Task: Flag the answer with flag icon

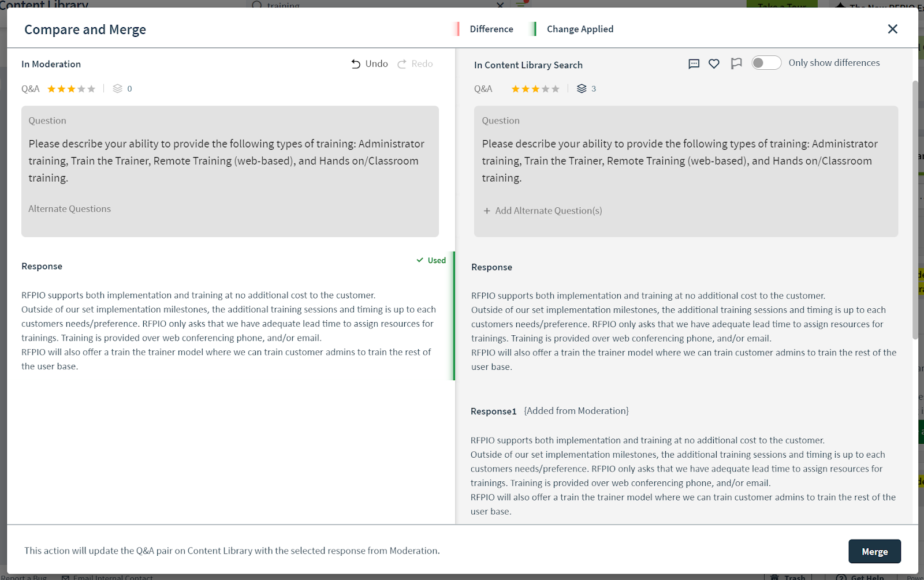Action: pyautogui.click(x=736, y=63)
